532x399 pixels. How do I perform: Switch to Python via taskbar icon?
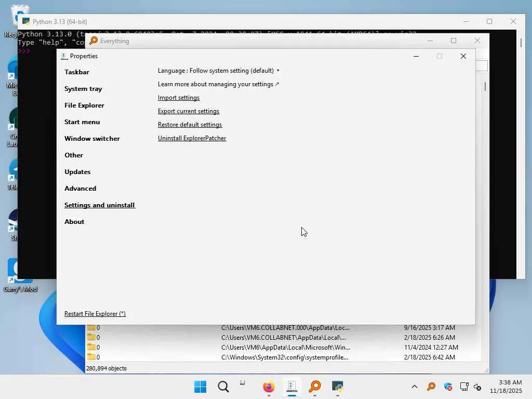[338, 387]
